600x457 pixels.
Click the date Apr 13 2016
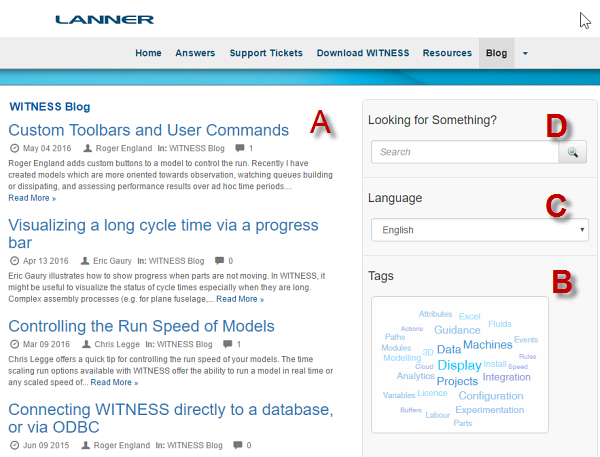tap(46, 261)
